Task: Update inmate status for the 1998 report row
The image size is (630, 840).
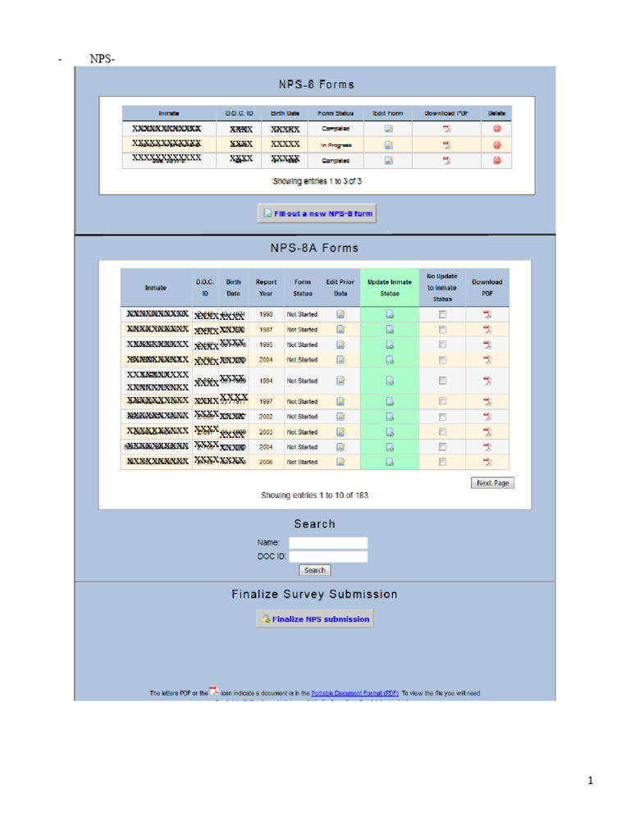Action: point(390,314)
